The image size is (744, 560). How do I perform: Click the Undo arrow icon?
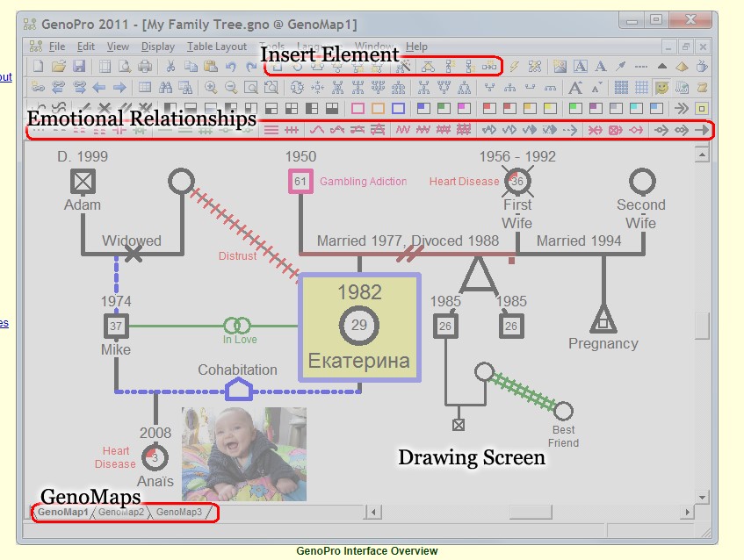[x=231, y=67]
